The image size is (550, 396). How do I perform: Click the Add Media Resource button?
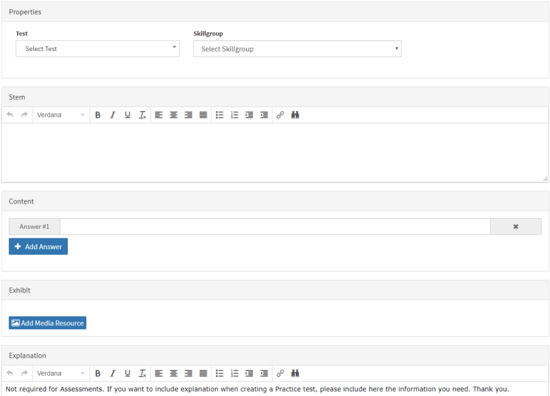pyautogui.click(x=48, y=323)
